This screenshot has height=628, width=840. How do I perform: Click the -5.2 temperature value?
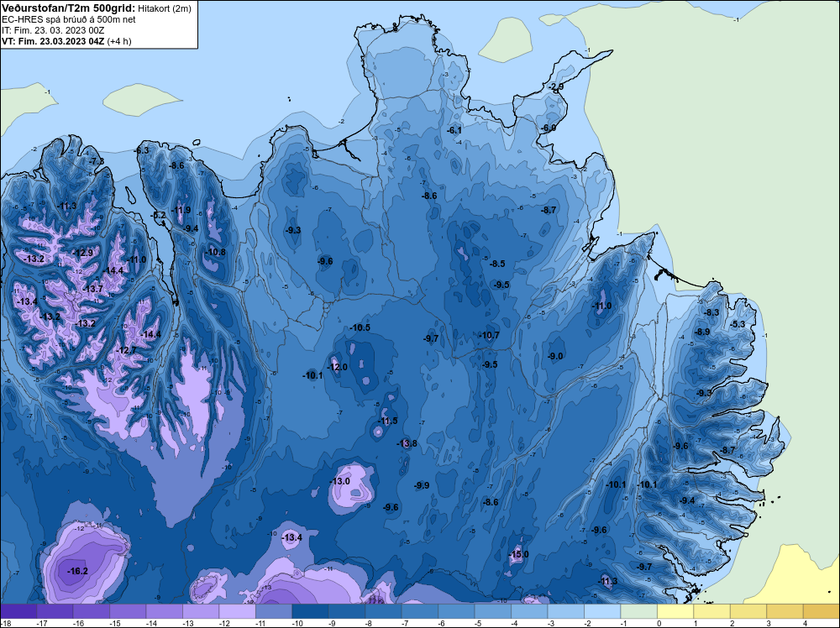coord(159,215)
